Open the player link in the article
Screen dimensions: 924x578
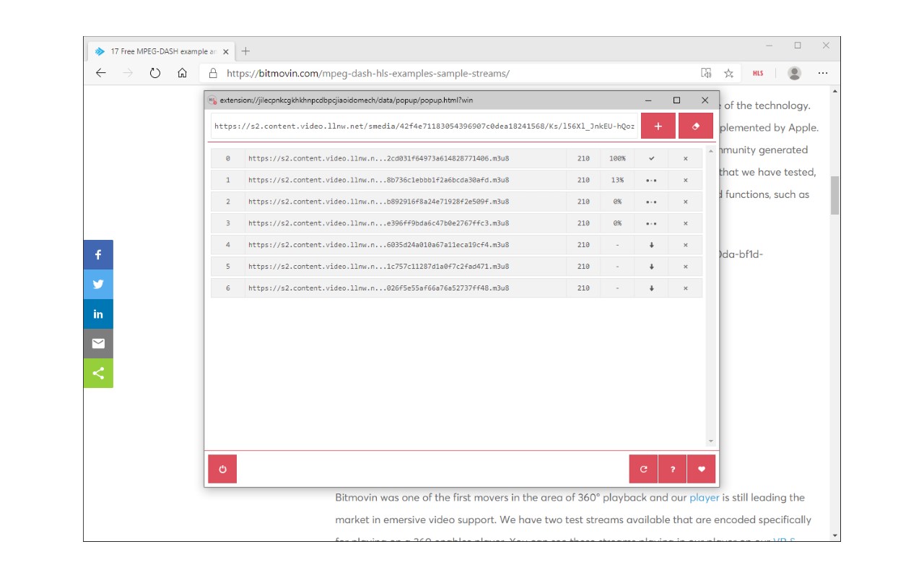pos(705,498)
